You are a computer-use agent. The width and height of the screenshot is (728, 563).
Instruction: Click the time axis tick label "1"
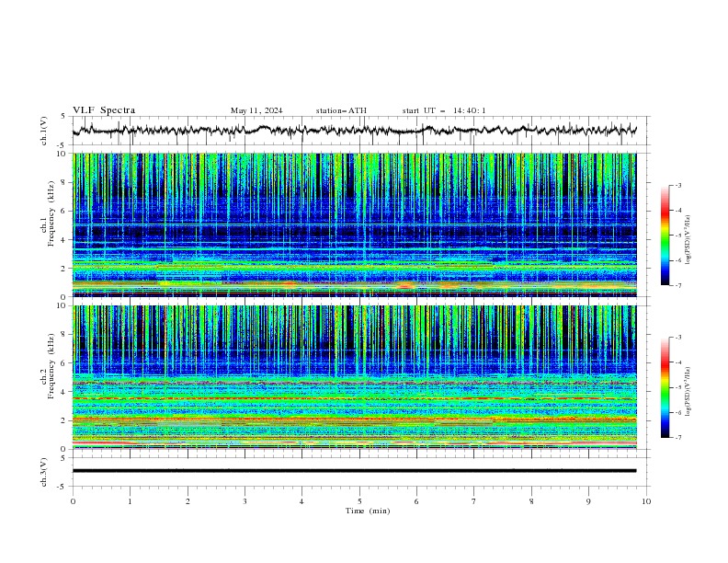(130, 501)
